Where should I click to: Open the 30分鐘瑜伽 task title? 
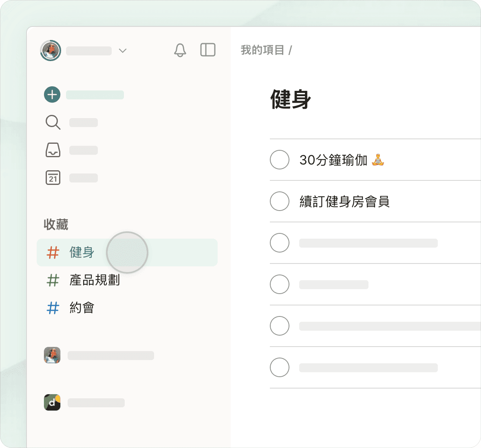pos(333,160)
